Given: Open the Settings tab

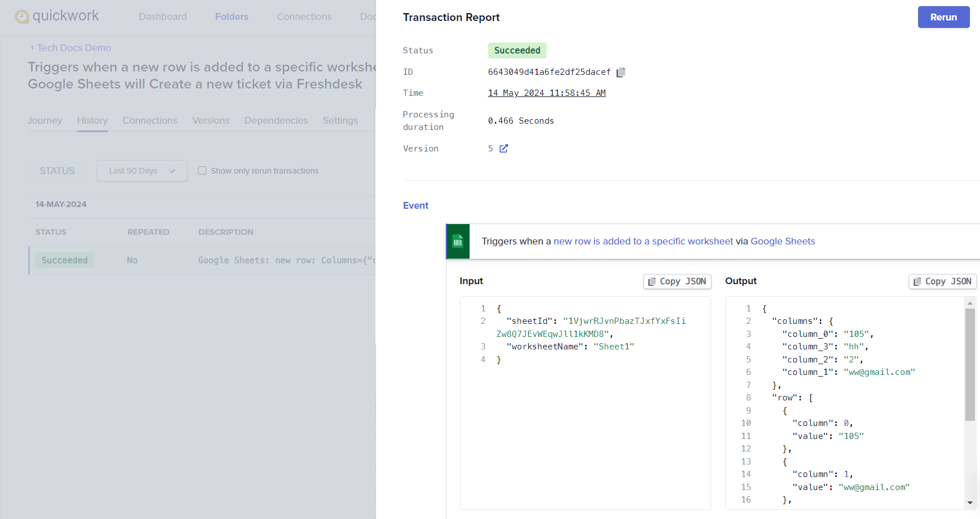Looking at the screenshot, I should (340, 120).
